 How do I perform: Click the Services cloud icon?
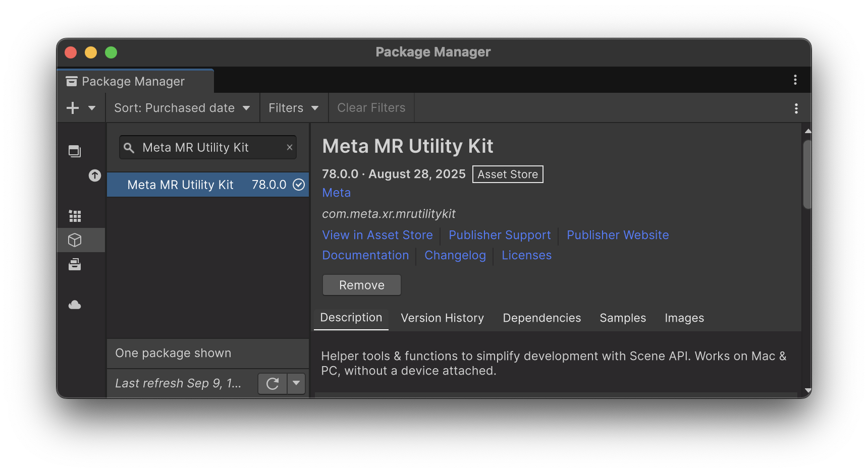point(75,305)
